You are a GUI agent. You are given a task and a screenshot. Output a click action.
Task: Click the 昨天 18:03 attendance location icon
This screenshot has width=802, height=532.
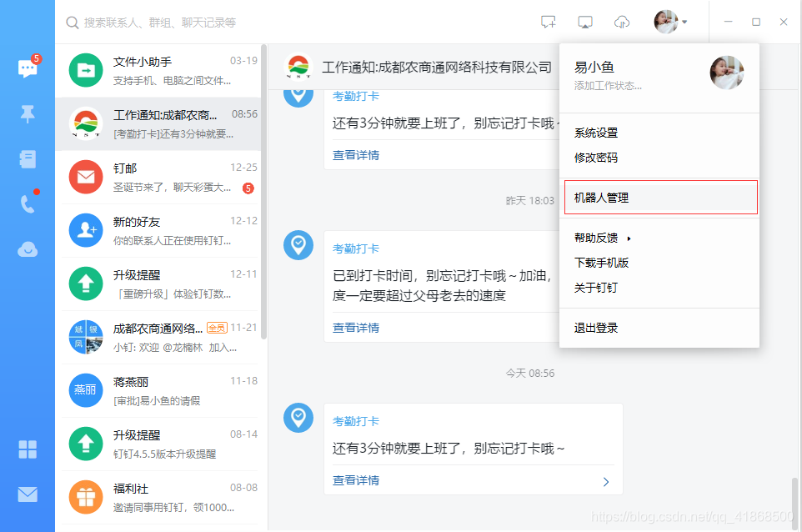pos(298,245)
